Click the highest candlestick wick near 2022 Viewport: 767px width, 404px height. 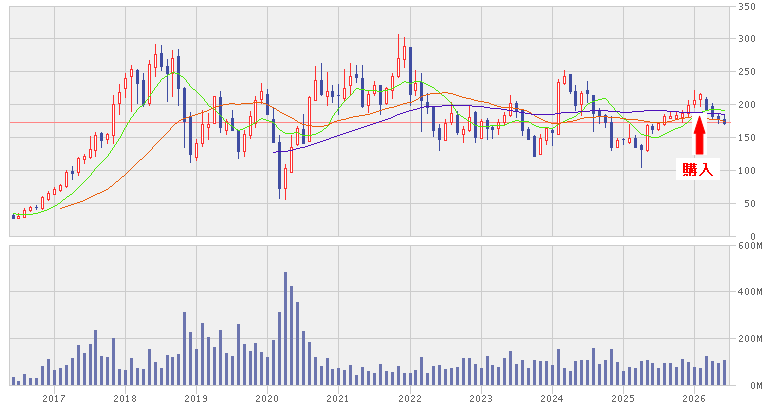[398, 56]
